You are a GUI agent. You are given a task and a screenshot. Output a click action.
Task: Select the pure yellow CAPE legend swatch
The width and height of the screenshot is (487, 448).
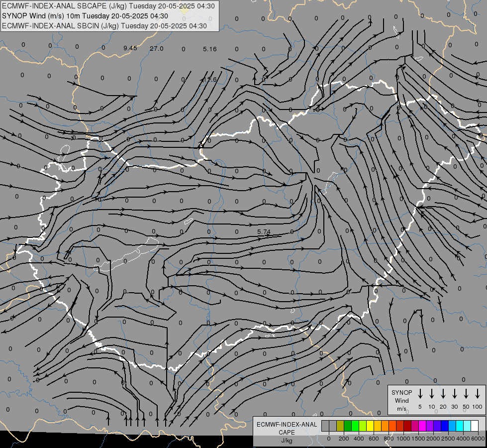[x=370, y=426]
